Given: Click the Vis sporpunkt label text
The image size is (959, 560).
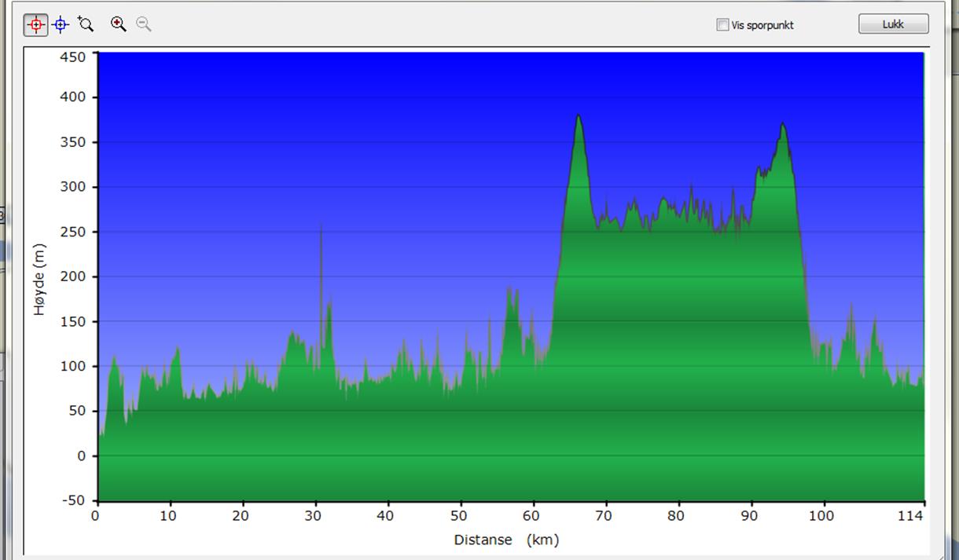Looking at the screenshot, I should 762,25.
